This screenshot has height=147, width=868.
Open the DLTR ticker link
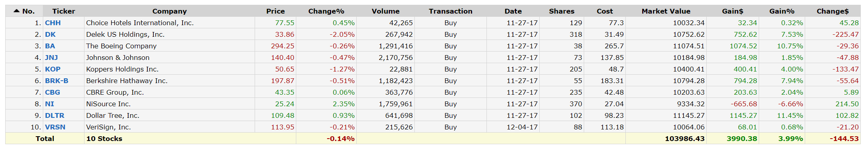point(54,115)
